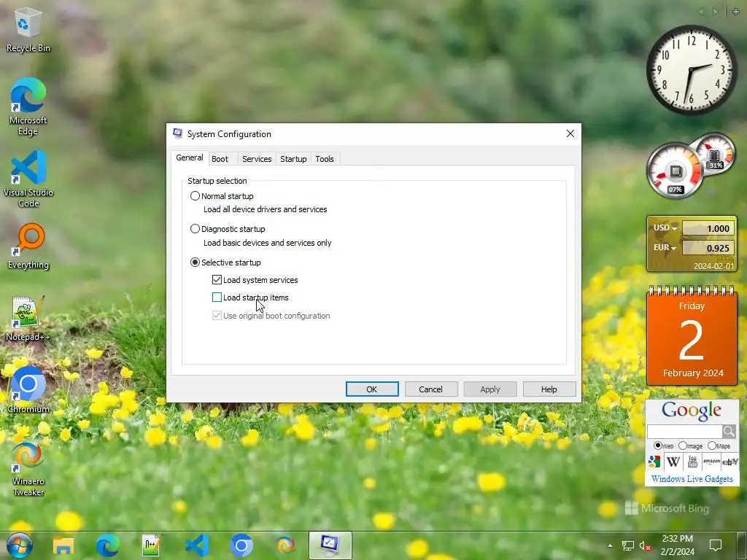
Task: Switch to the Tools tab
Action: coord(325,159)
